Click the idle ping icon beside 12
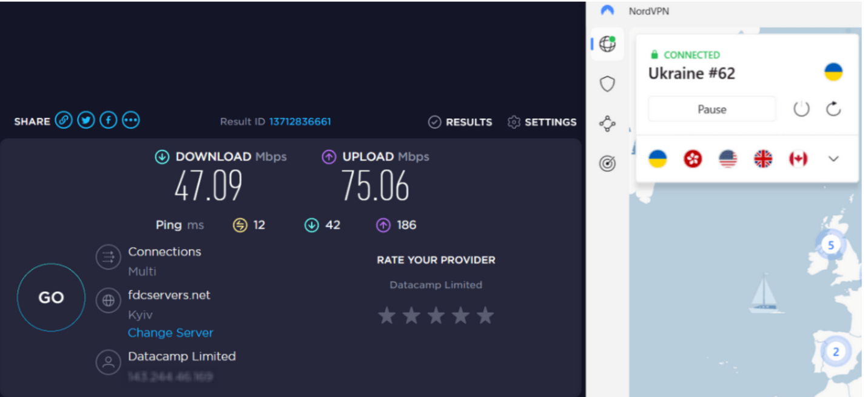This screenshot has height=397, width=868. (240, 225)
